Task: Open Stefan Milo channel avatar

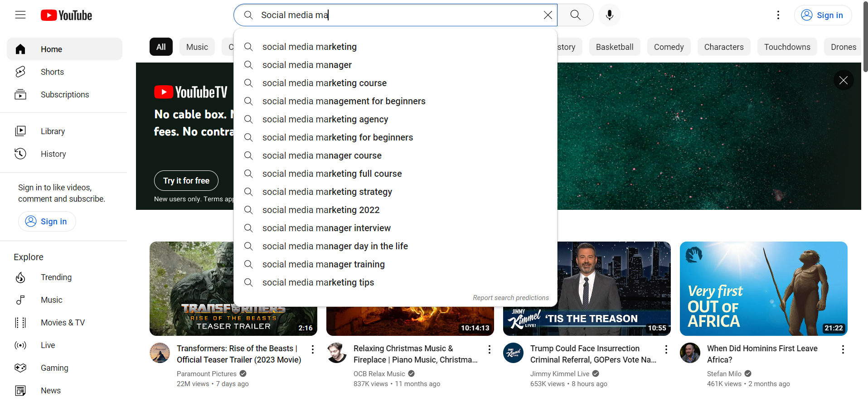Action: 690,353
